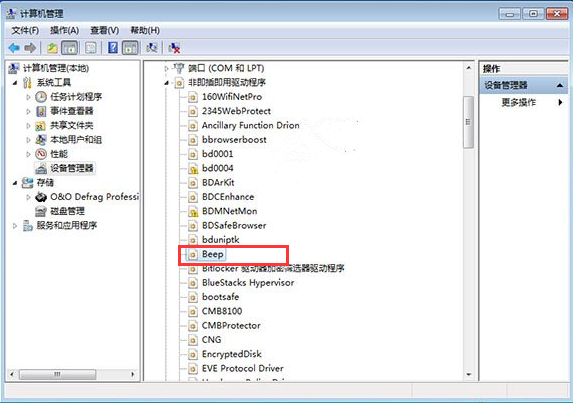Click the Shared Folders icon
The width and height of the screenshot is (573, 403).
coord(41,126)
